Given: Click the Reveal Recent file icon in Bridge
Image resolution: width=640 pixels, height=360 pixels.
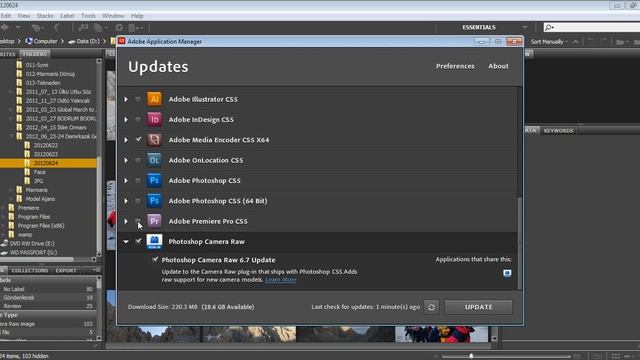Looking at the screenshot, I should [36, 27].
